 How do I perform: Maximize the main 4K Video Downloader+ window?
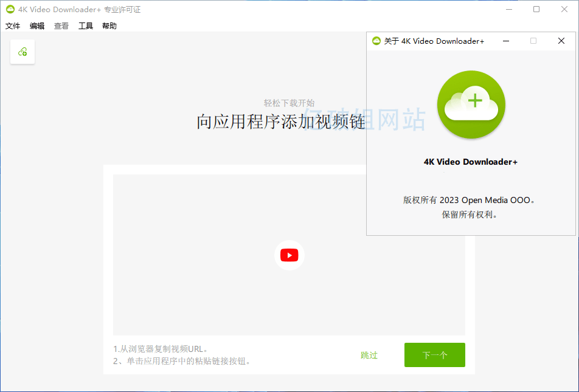(536, 9)
